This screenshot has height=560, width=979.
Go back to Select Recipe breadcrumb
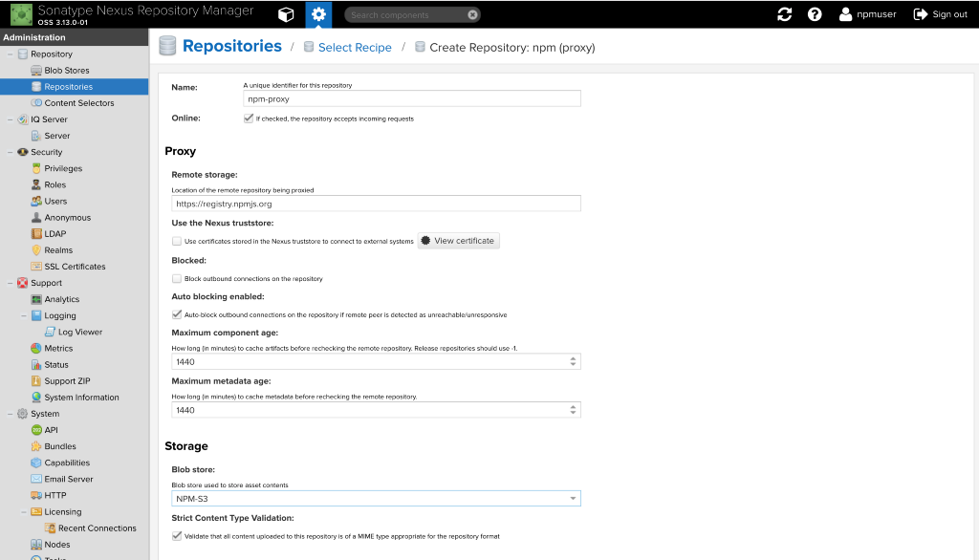click(x=355, y=47)
